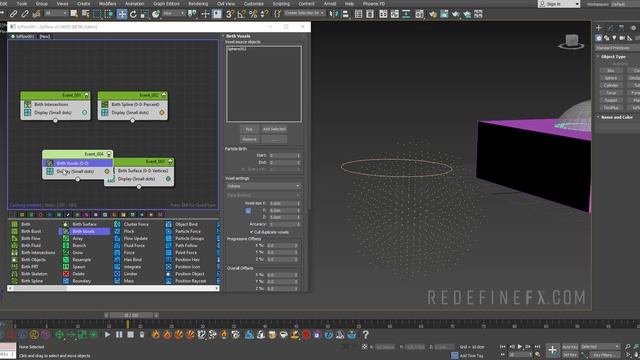Click the Position Raycast operator in list
This screenshot has height=360, width=640.
(x=190, y=281)
